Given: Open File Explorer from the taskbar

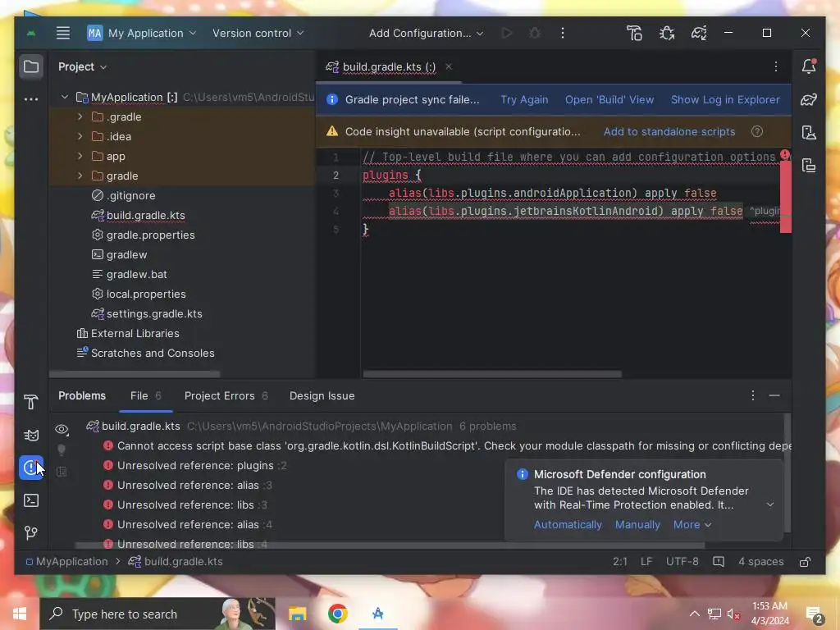Looking at the screenshot, I should 297,614.
